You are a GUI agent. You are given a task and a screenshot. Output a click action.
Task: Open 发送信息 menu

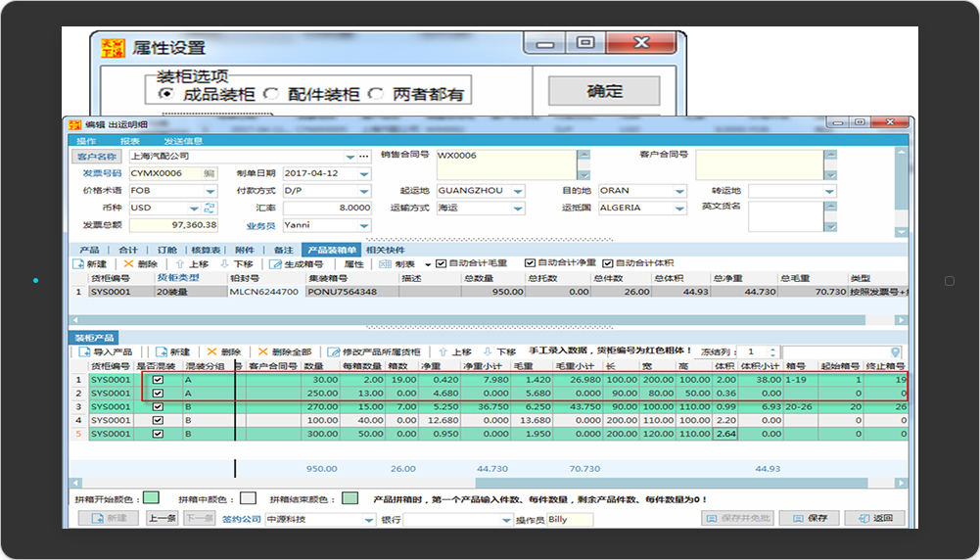pyautogui.click(x=183, y=141)
